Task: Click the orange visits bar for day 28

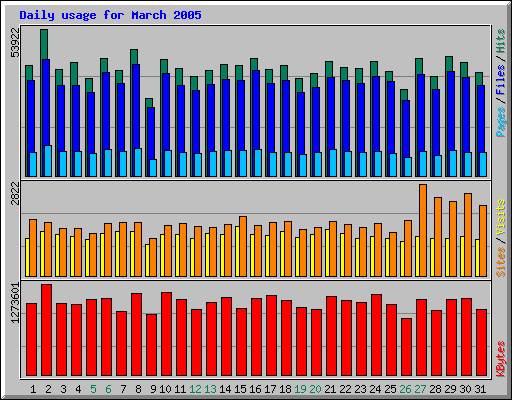Action: tap(438, 237)
